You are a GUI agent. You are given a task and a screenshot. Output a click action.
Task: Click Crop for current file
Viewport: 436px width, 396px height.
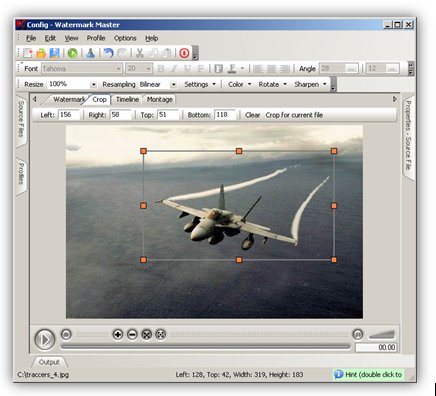pos(294,115)
